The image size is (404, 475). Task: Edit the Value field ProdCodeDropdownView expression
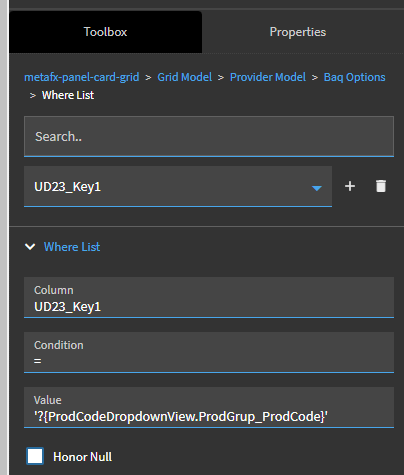pyautogui.click(x=209, y=407)
